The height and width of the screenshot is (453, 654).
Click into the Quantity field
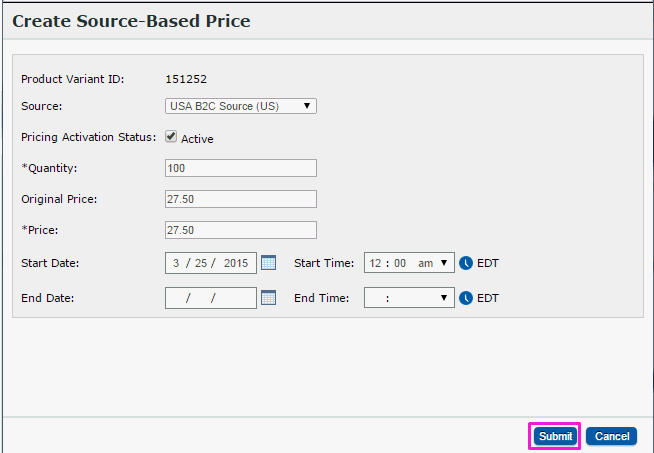pos(241,168)
